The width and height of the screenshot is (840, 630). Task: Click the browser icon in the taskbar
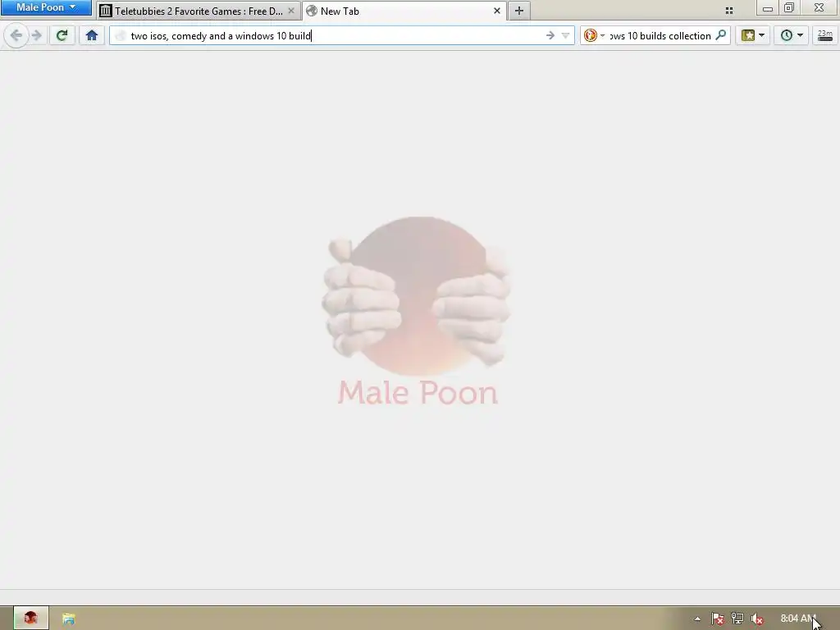coord(30,619)
